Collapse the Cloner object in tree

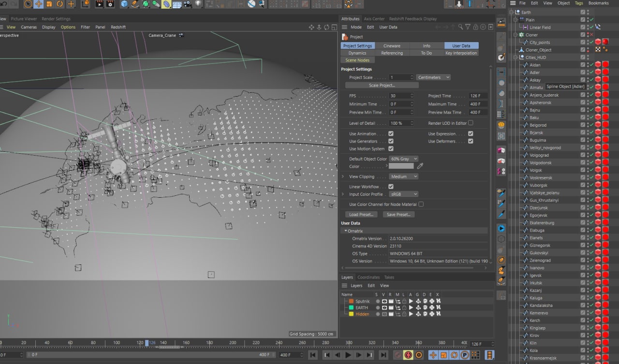click(516, 35)
